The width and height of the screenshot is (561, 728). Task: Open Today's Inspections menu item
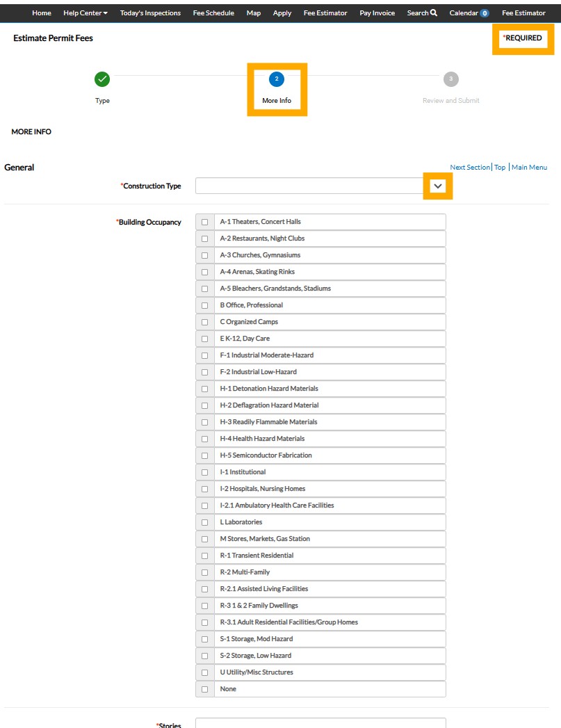point(150,13)
